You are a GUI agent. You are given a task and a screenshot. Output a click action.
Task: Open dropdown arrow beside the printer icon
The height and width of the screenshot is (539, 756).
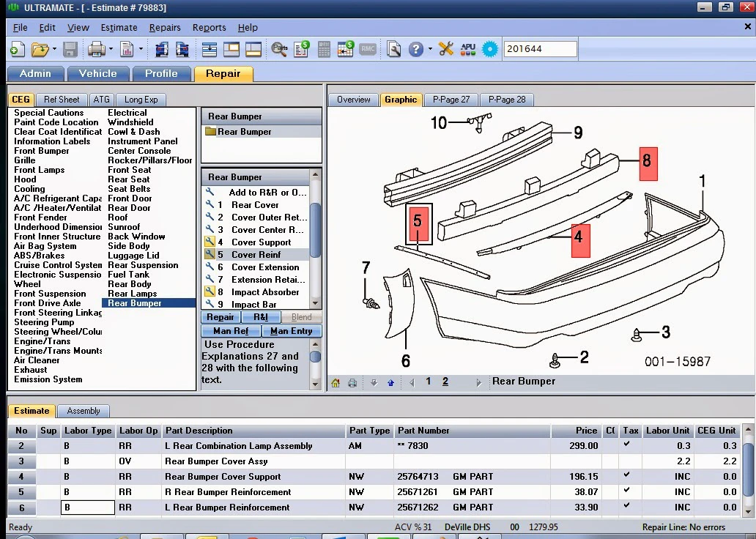point(111,49)
